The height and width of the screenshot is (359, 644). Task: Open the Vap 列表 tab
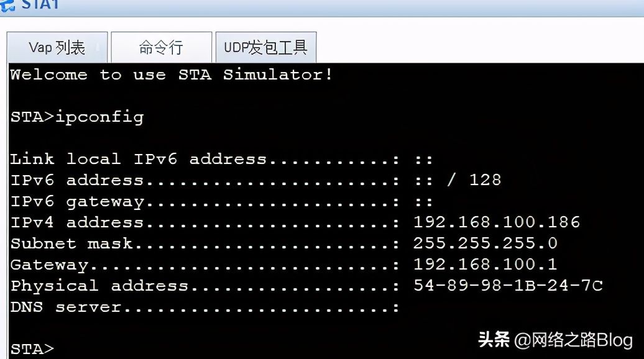click(x=57, y=47)
